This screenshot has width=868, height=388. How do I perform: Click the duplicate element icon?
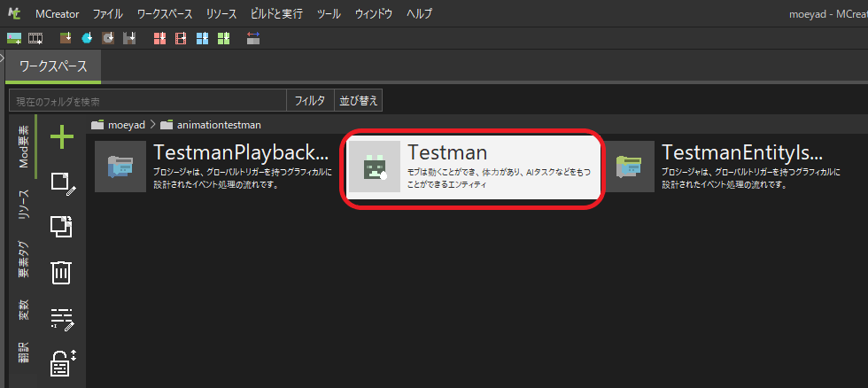[62, 227]
